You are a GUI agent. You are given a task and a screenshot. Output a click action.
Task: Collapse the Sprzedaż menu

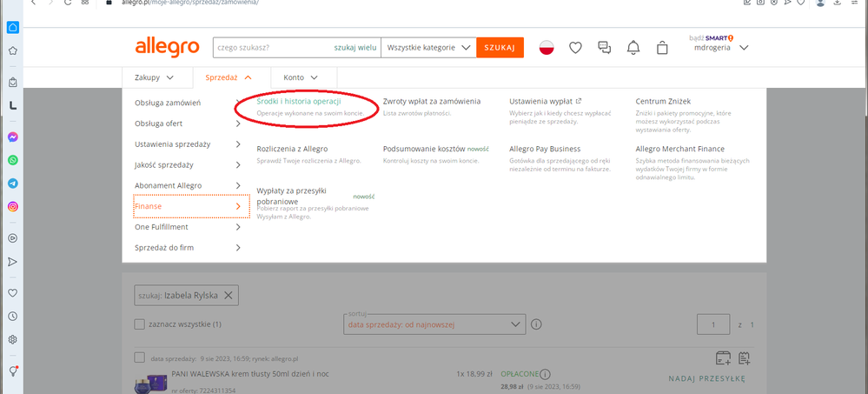tap(229, 77)
